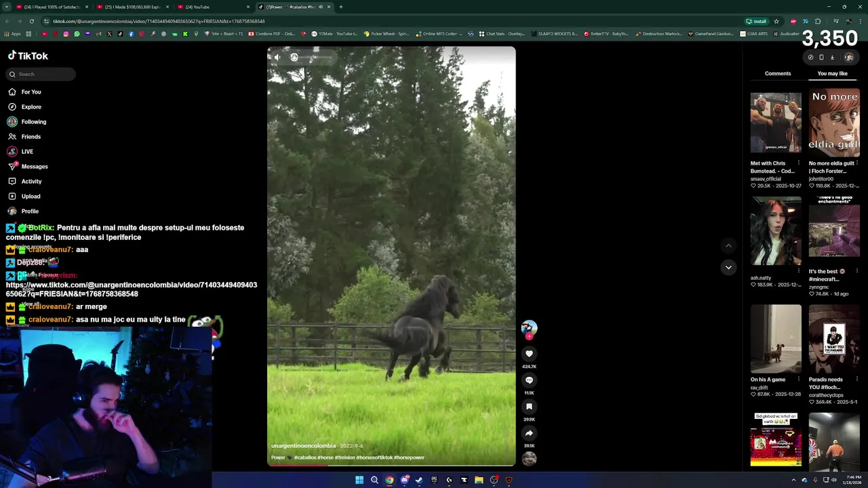
Task: Open more options for 'No more eldia guilt'
Action: pyautogui.click(x=857, y=163)
